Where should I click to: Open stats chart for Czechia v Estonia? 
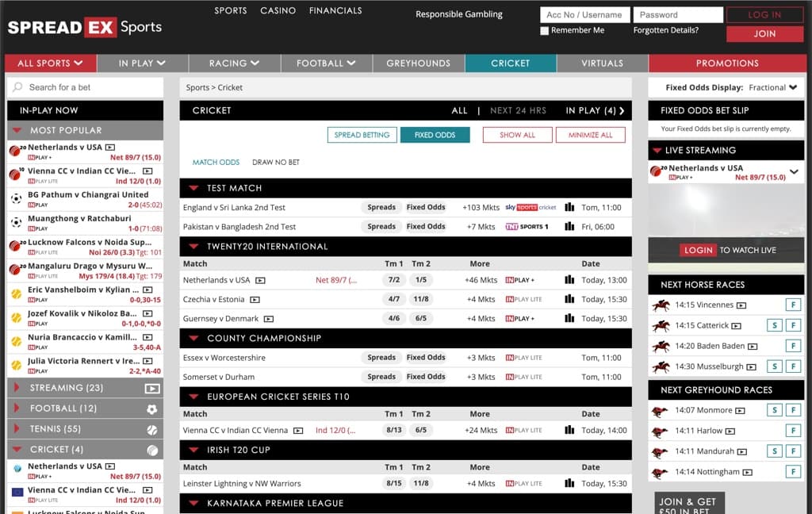(569, 299)
